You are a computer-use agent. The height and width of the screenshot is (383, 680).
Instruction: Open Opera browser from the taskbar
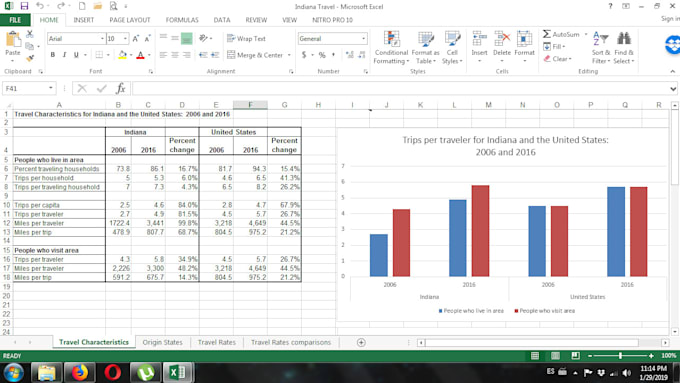(113, 373)
